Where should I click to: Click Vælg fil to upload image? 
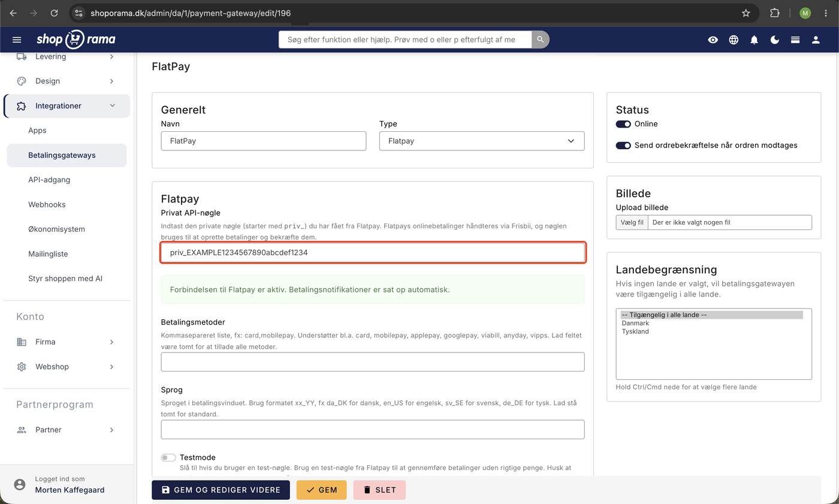pos(632,222)
